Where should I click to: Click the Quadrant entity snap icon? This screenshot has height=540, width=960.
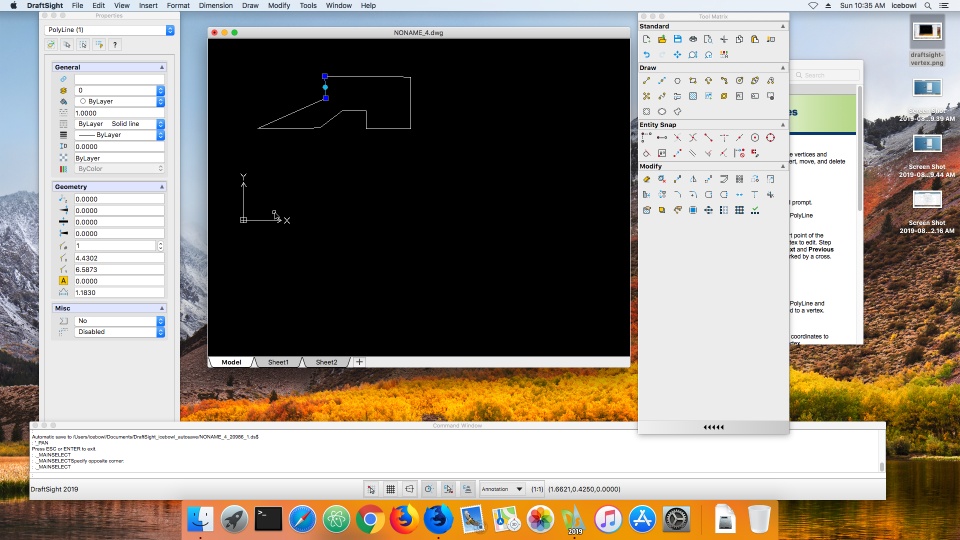770,138
